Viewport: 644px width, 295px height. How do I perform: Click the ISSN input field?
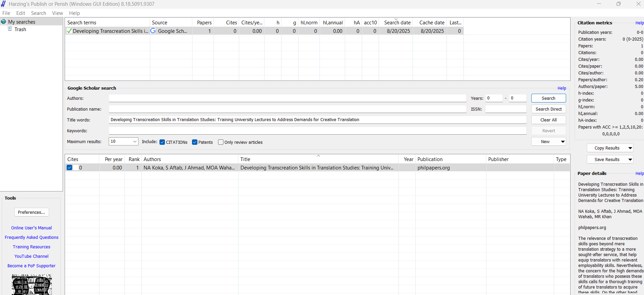[x=506, y=109]
